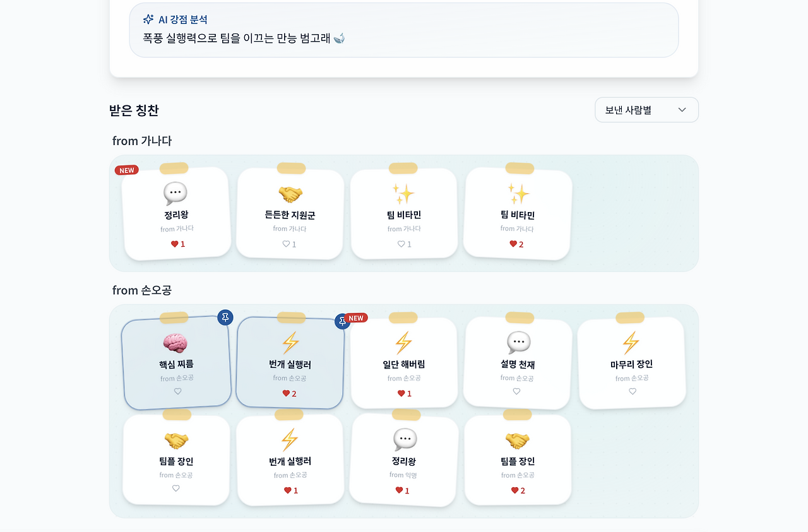Open the anonymous 정리왕 card from 익명
This screenshot has height=532, width=808.
tap(403, 459)
